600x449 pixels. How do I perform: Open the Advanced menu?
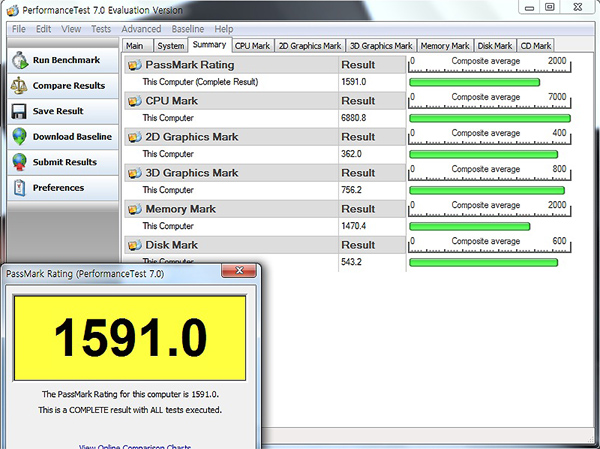(141, 29)
